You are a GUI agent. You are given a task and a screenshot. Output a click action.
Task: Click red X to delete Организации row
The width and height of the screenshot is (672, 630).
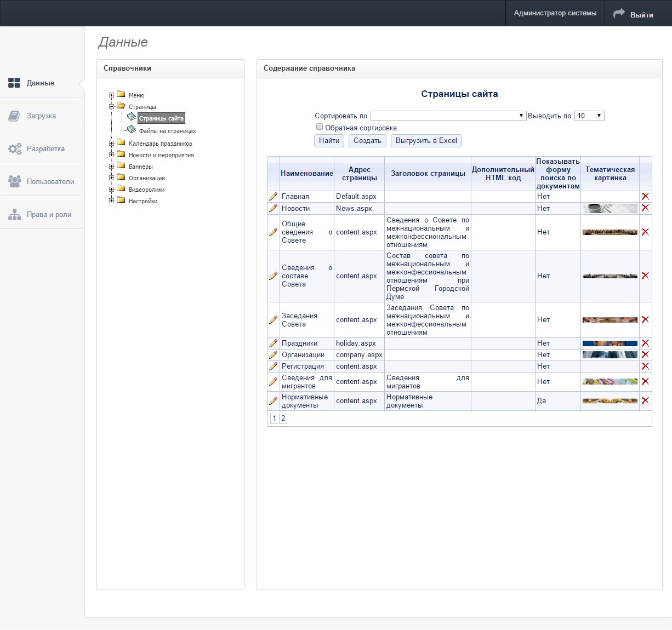pyautogui.click(x=645, y=355)
